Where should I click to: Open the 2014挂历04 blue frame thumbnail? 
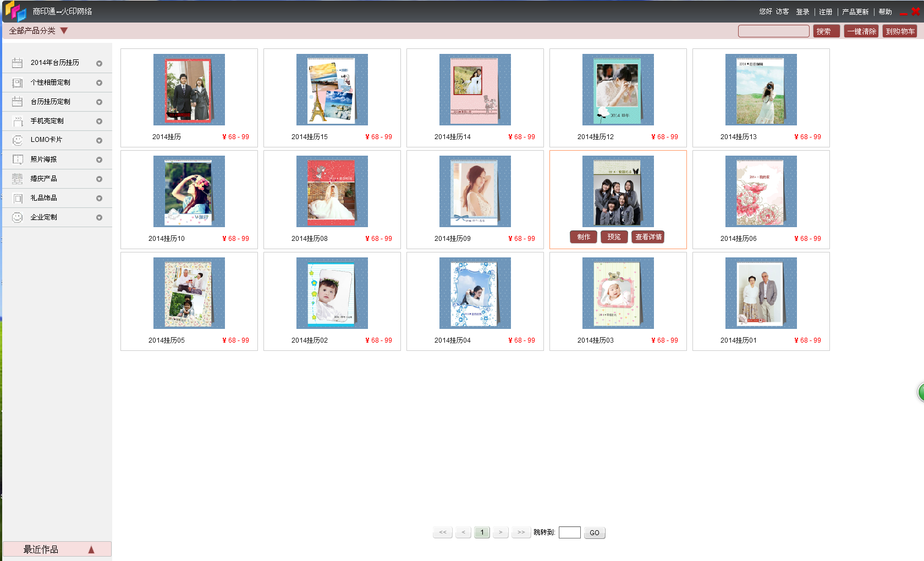click(475, 293)
